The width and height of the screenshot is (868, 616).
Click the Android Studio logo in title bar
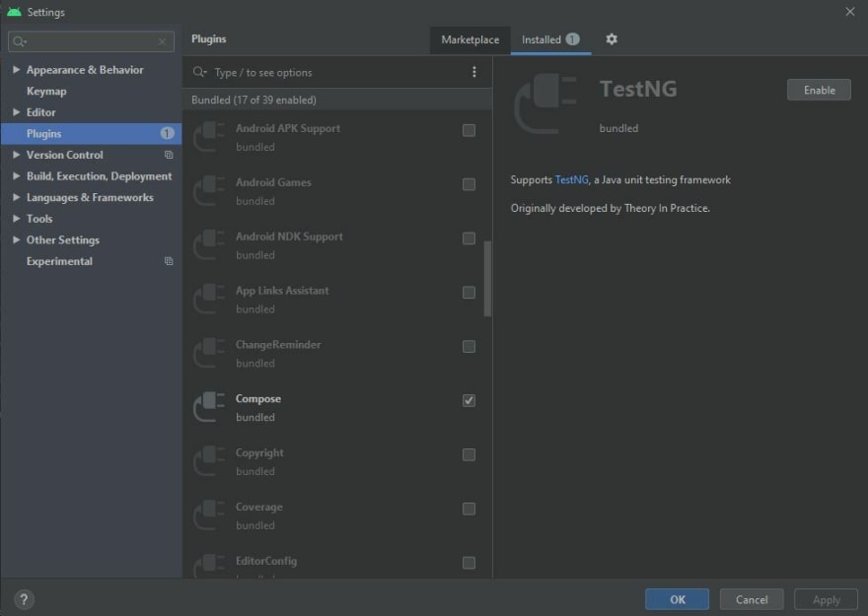coord(14,12)
